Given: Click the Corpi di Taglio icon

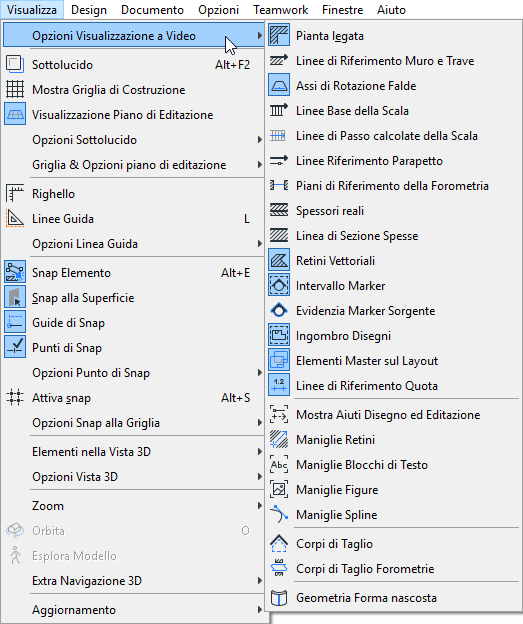Looking at the screenshot, I should tap(279, 544).
